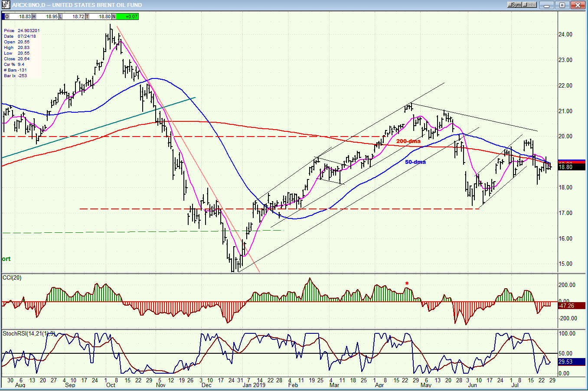Click the Csr % 9.4 readout
The width and height of the screenshot is (588, 391).
click(x=14, y=65)
